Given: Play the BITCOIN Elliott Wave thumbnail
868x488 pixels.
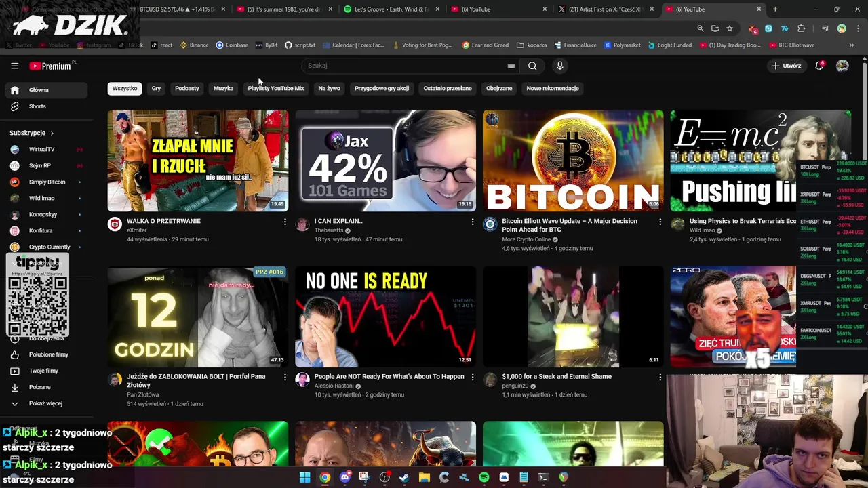Looking at the screenshot, I should [573, 161].
